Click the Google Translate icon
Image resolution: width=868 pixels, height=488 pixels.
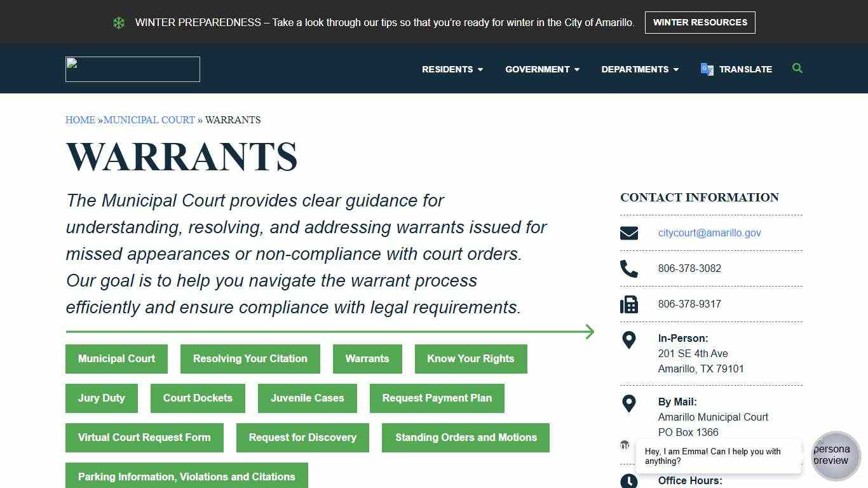[x=707, y=69]
